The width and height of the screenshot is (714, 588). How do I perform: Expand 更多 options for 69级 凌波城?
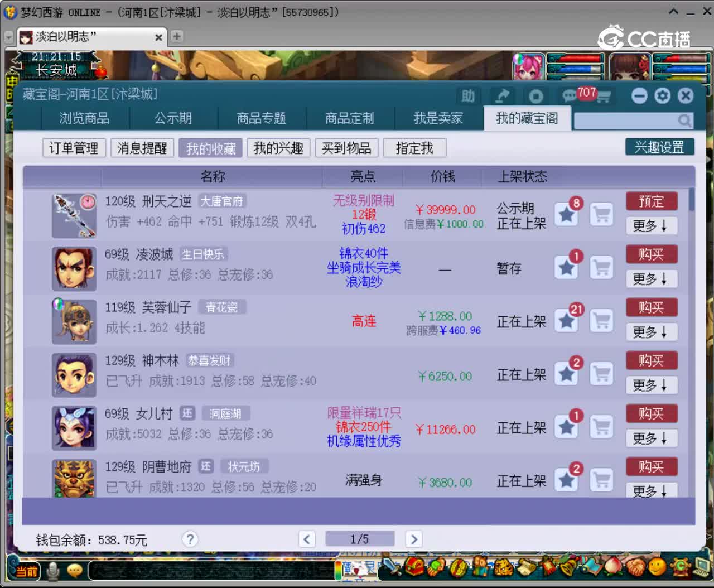point(651,278)
